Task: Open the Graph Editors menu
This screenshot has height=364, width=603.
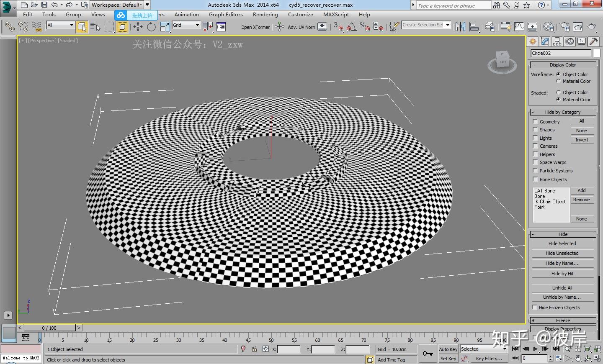Action: click(x=226, y=15)
